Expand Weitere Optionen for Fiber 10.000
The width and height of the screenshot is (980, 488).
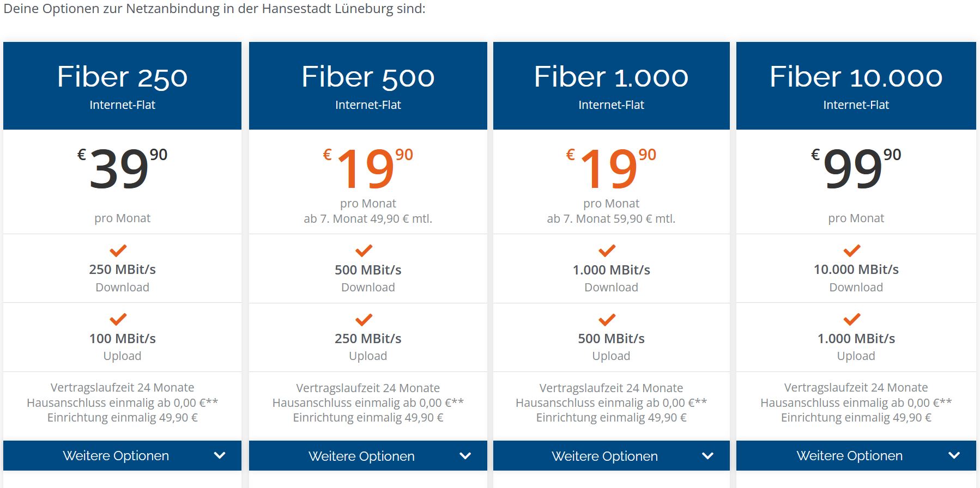pyautogui.click(x=856, y=455)
